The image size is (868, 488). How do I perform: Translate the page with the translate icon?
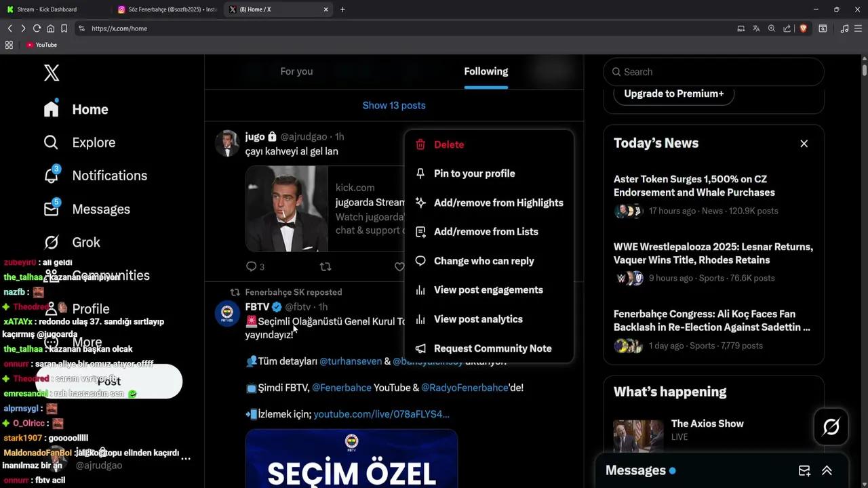click(756, 28)
